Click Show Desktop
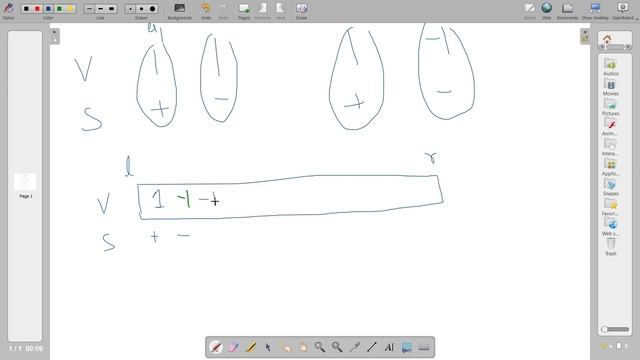The width and height of the screenshot is (640, 360). [595, 11]
